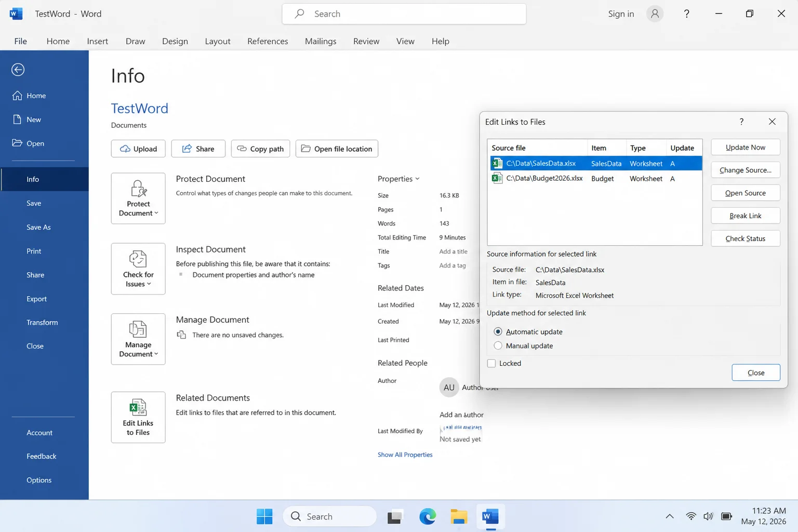Screen dimensions: 798x532
Task: Click the volume speaker tray icon
Action: pyautogui.click(x=708, y=516)
